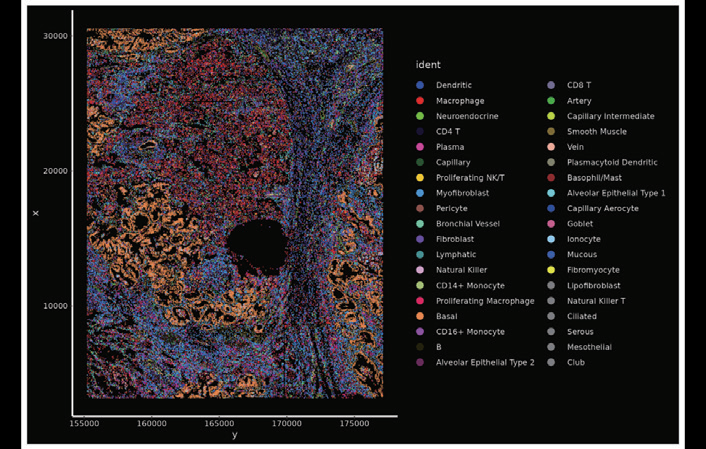Select the green Artery legend dot
Image resolution: width=706 pixels, height=449 pixels.
point(551,101)
